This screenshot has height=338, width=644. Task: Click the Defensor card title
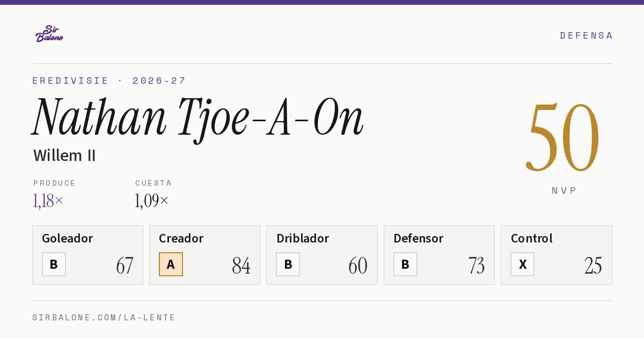click(419, 238)
